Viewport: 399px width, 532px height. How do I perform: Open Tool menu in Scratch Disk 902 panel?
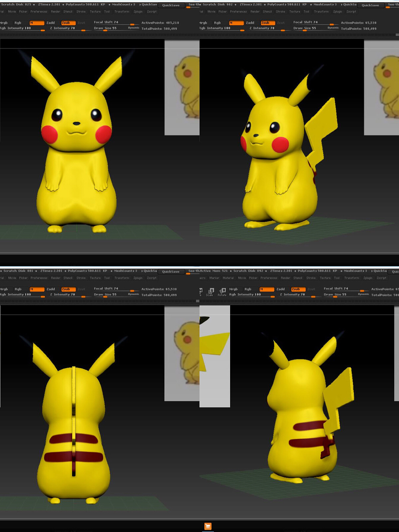tap(306, 11)
